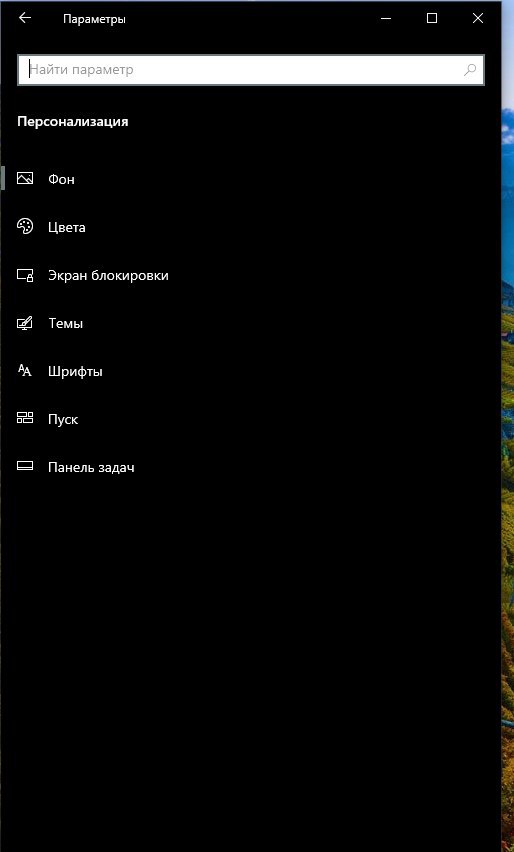Close the Параметры window

coord(478,18)
